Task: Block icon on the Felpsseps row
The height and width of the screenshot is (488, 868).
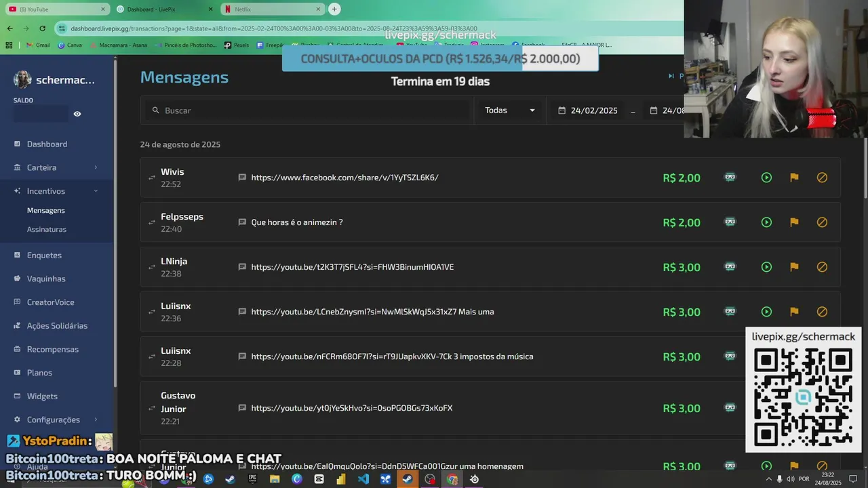Action: tap(822, 222)
